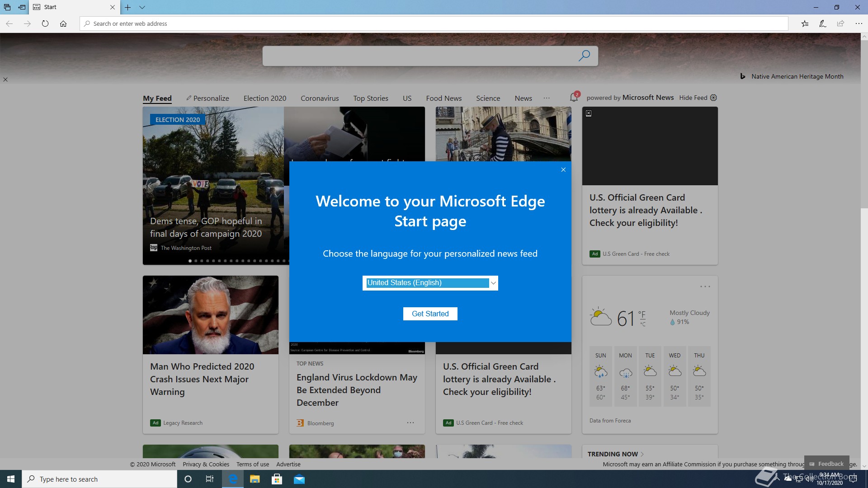Viewport: 868px width, 488px height.
Task: Open a new tab with the plus button
Action: click(x=128, y=7)
